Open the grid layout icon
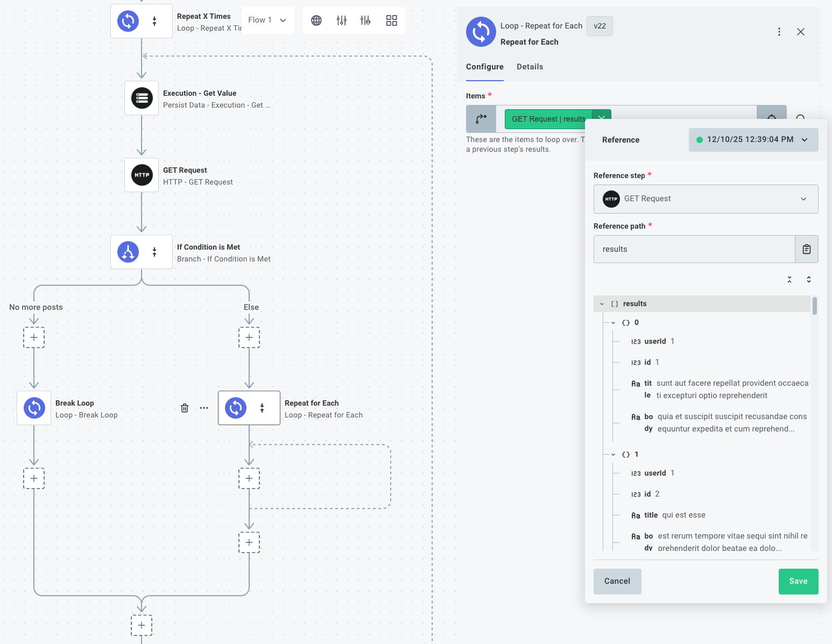The height and width of the screenshot is (644, 832). click(x=391, y=20)
